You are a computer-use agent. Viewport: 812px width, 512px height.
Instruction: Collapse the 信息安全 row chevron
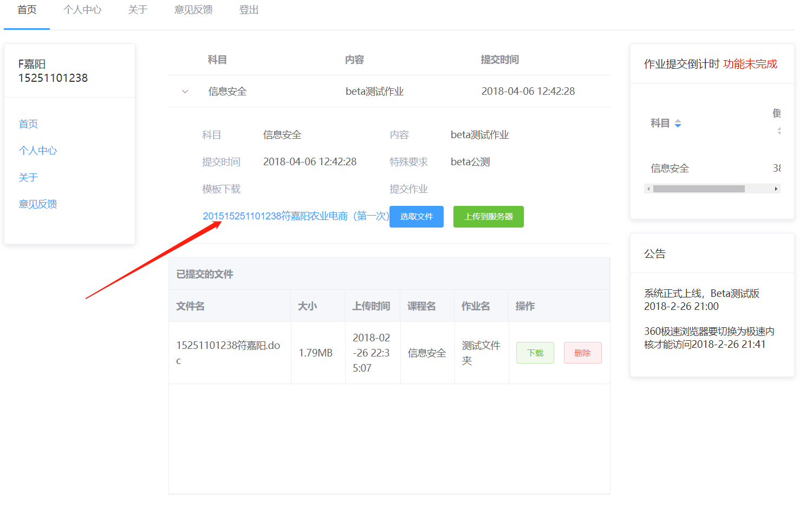185,92
